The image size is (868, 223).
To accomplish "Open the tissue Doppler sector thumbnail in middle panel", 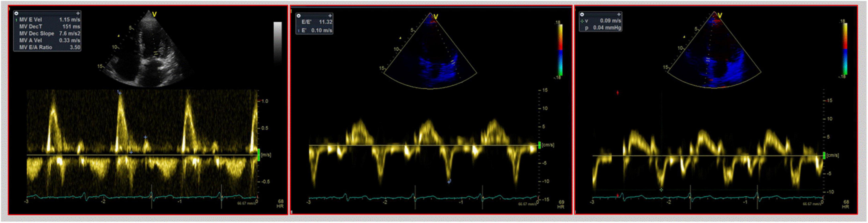I will point(430,51).
